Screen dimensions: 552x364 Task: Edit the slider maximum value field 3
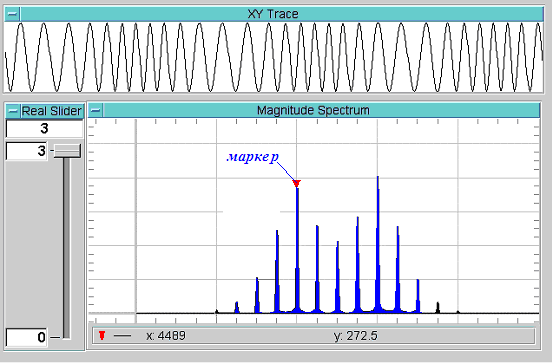(x=27, y=151)
